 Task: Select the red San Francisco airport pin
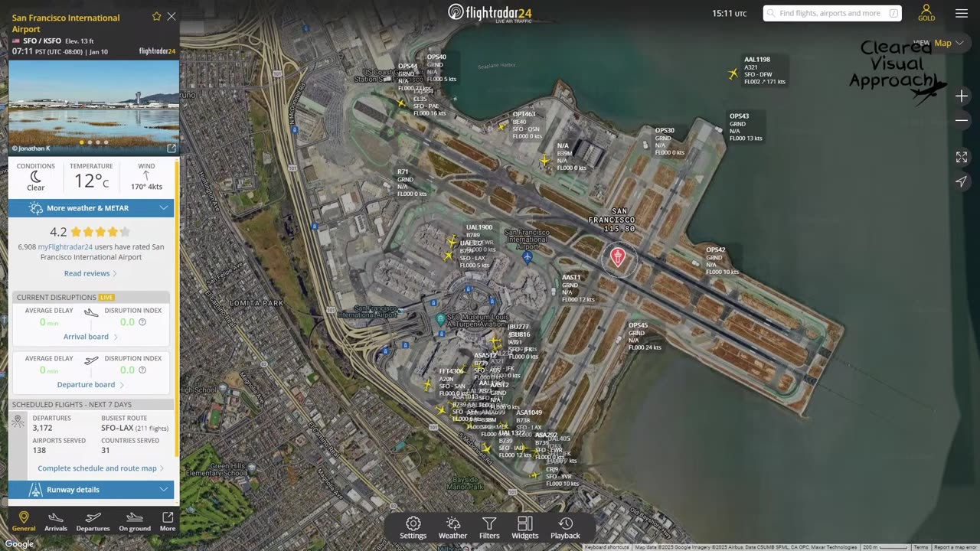(x=618, y=256)
